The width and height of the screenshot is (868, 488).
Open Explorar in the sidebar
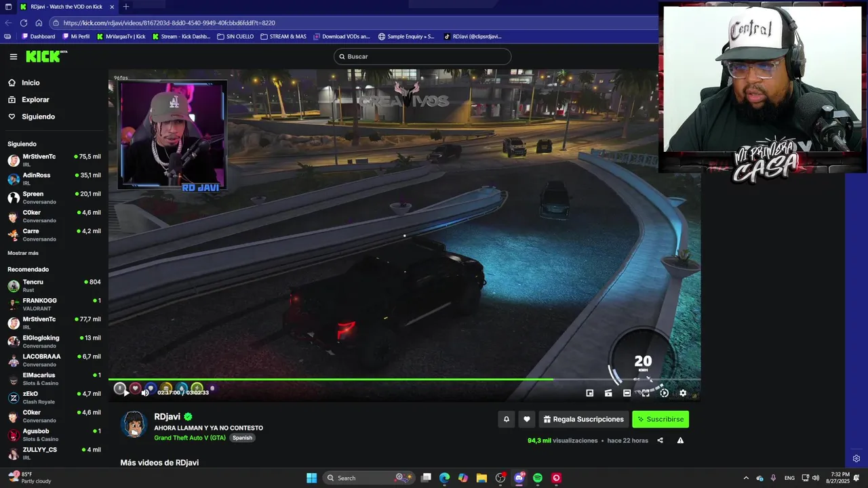(28, 100)
